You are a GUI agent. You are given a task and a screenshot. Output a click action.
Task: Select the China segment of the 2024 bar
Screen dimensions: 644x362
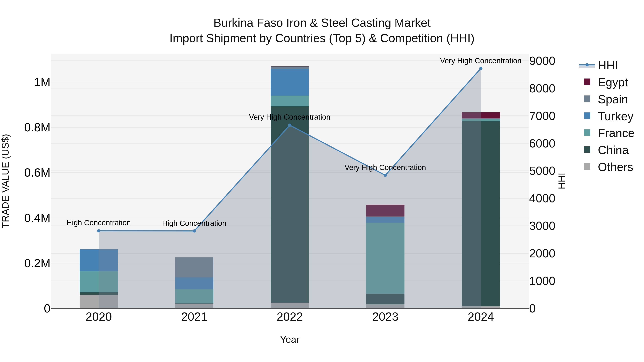click(x=481, y=214)
